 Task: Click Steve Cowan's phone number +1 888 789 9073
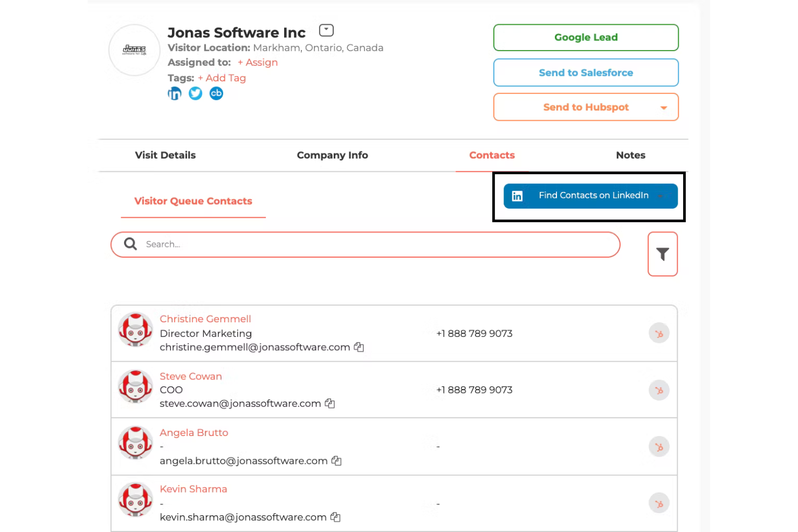(x=474, y=390)
